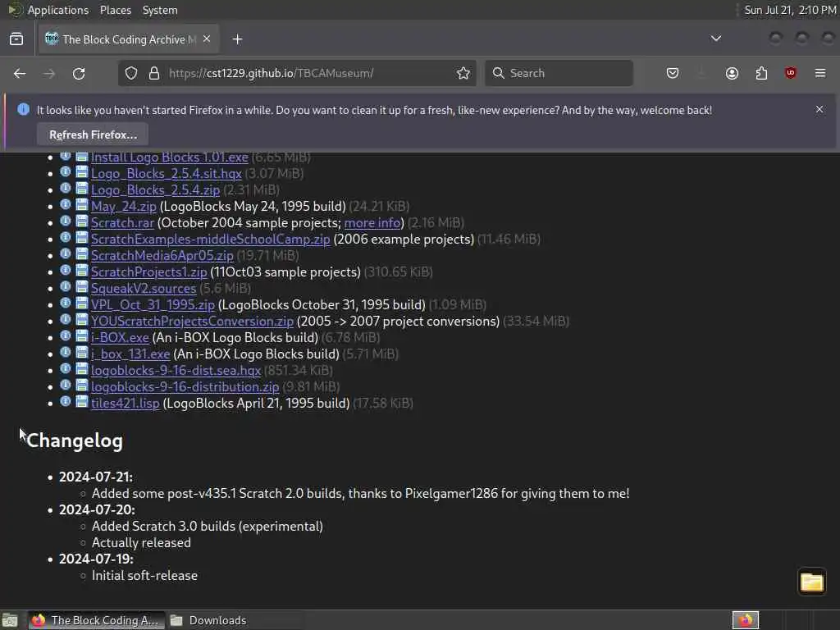Image resolution: width=840 pixels, height=630 pixels.
Task: Reload the page with the refresh icon
Action: [79, 73]
